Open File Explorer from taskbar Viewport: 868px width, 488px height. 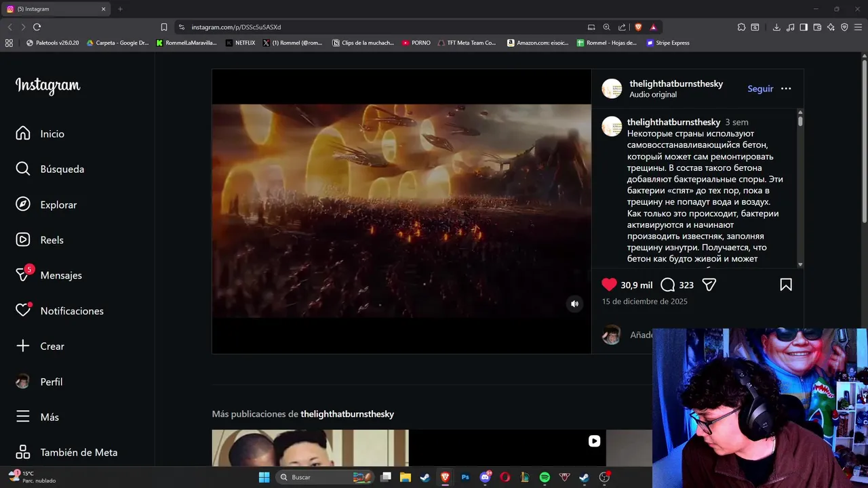(x=406, y=477)
